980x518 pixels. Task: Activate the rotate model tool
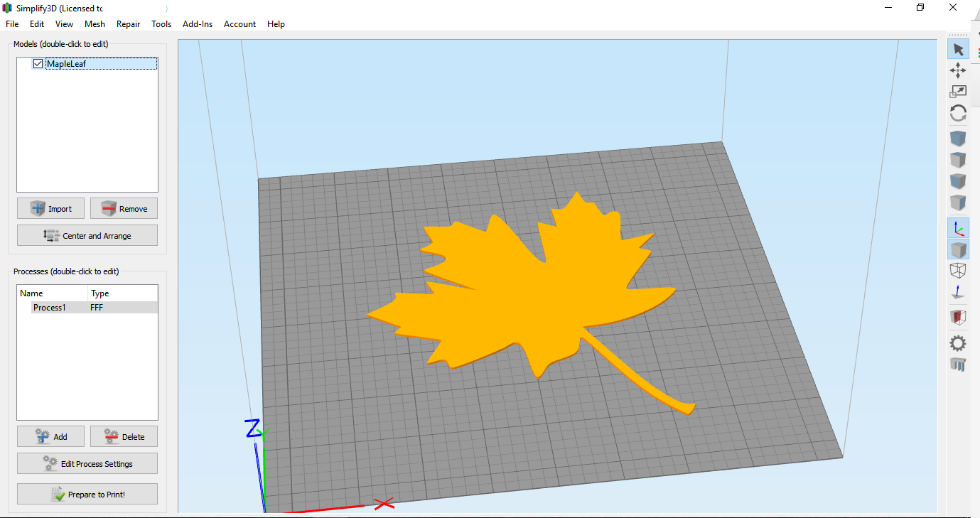pyautogui.click(x=958, y=113)
